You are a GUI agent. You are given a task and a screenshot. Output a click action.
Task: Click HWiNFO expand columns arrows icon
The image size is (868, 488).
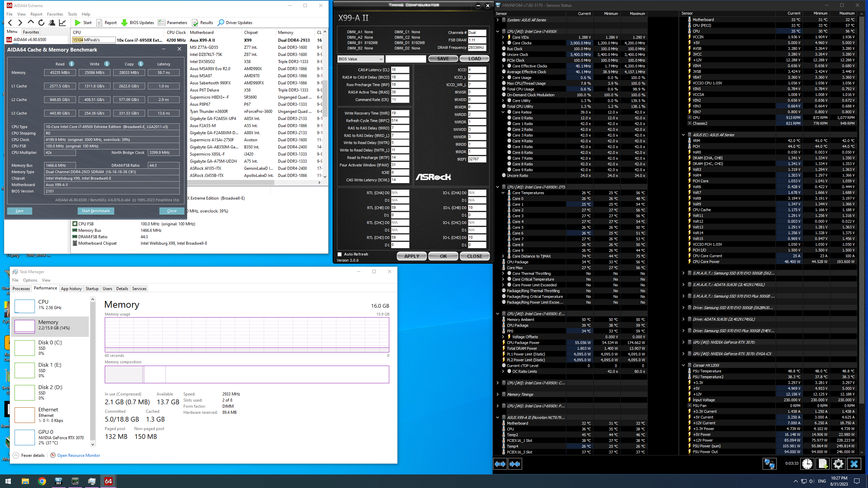click(500, 464)
